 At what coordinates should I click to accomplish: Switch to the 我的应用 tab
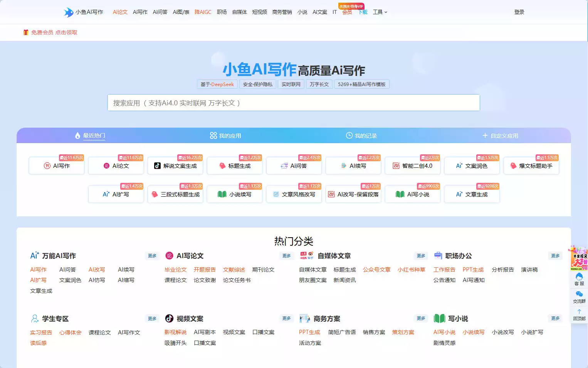[x=225, y=135]
